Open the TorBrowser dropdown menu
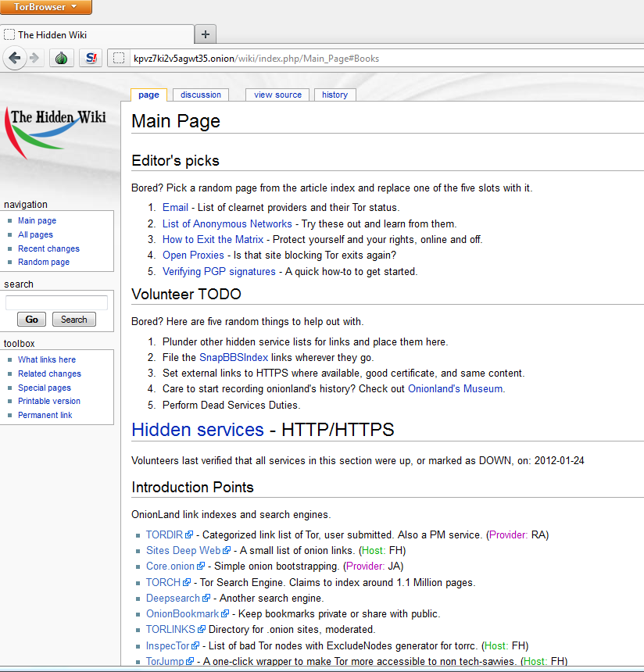 pos(45,7)
